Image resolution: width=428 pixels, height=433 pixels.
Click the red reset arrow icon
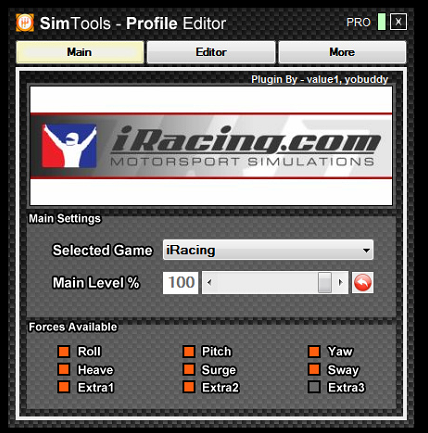362,283
